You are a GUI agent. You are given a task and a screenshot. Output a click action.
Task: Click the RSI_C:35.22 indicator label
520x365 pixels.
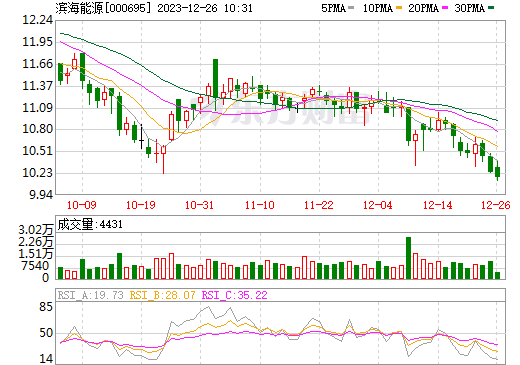[x=235, y=295]
